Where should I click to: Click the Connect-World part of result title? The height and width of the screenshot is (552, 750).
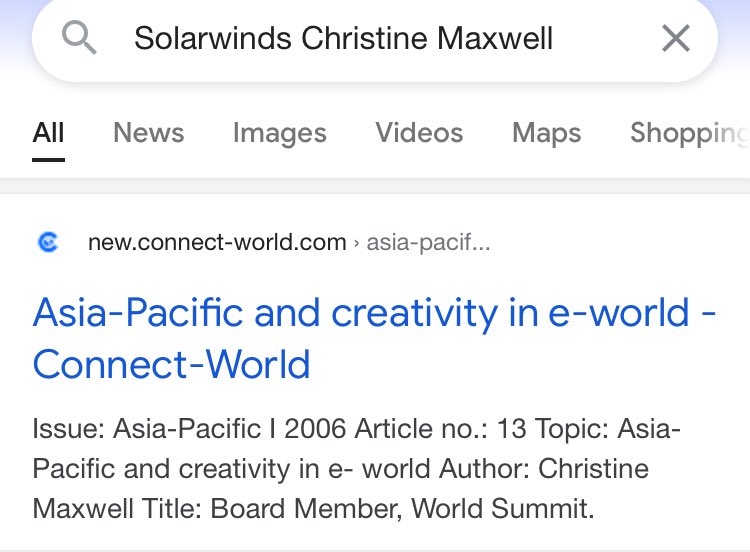tap(171, 364)
